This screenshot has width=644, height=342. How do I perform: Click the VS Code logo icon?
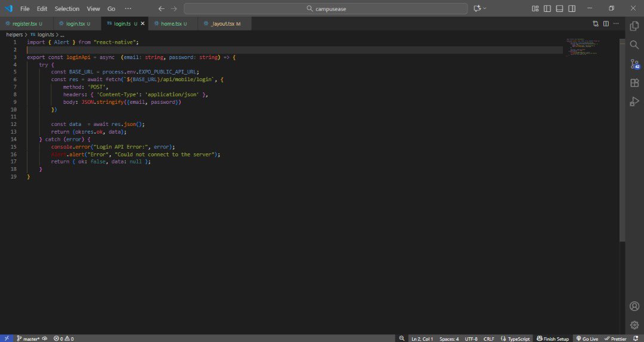(x=8, y=8)
